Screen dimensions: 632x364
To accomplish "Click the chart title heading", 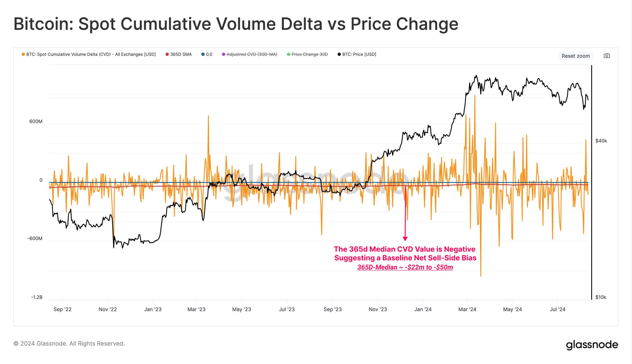I will pyautogui.click(x=236, y=24).
